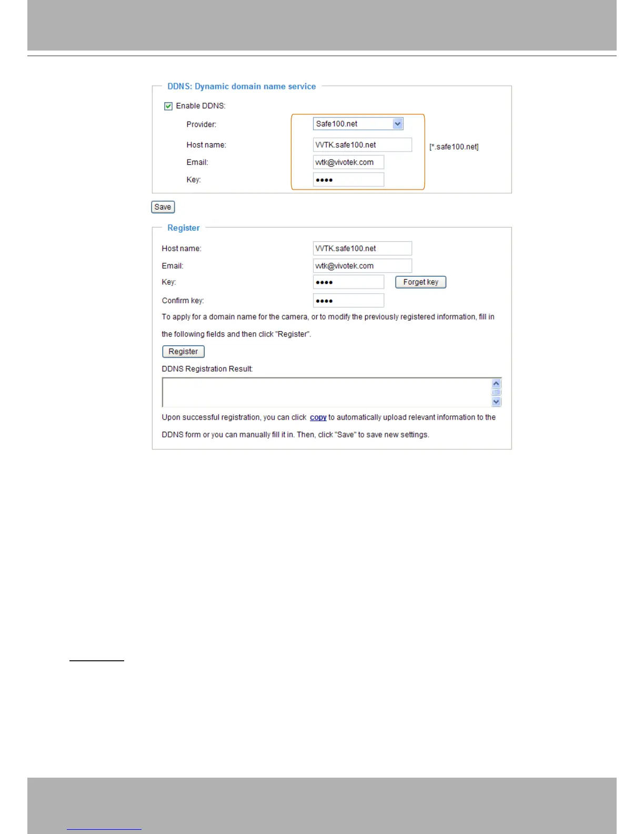Click the 'Confirm key:' label
644x834 pixels.
click(x=183, y=301)
